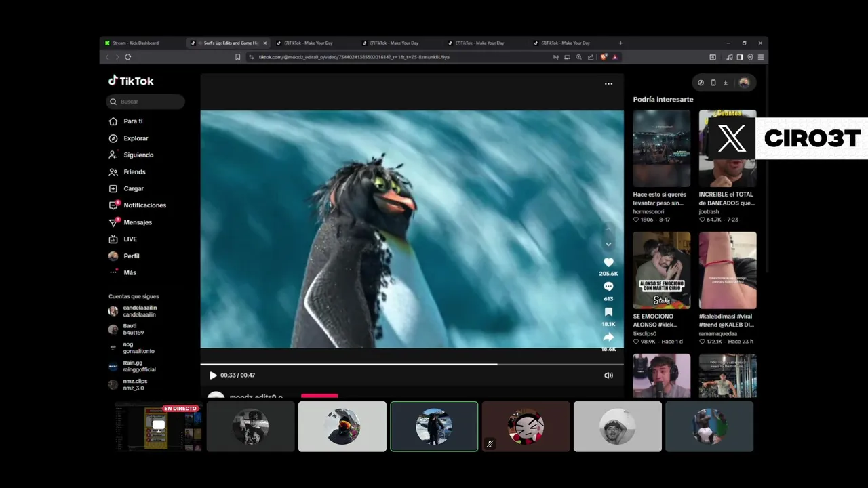
Task: Open the video's three-dot options menu
Action: [608, 84]
